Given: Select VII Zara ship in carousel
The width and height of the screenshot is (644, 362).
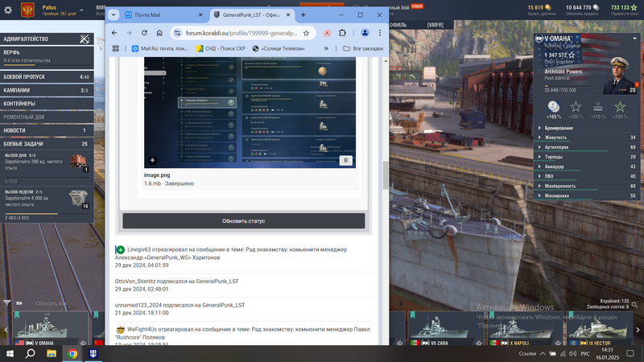Looking at the screenshot, I should [x=445, y=328].
